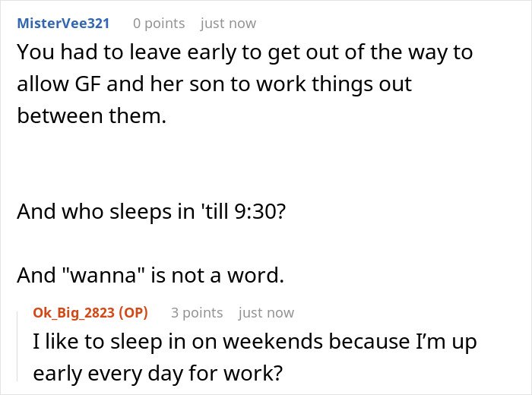Click MisterVee321's "just now" timestamp
The width and height of the screenshot is (532, 395).
coord(228,23)
